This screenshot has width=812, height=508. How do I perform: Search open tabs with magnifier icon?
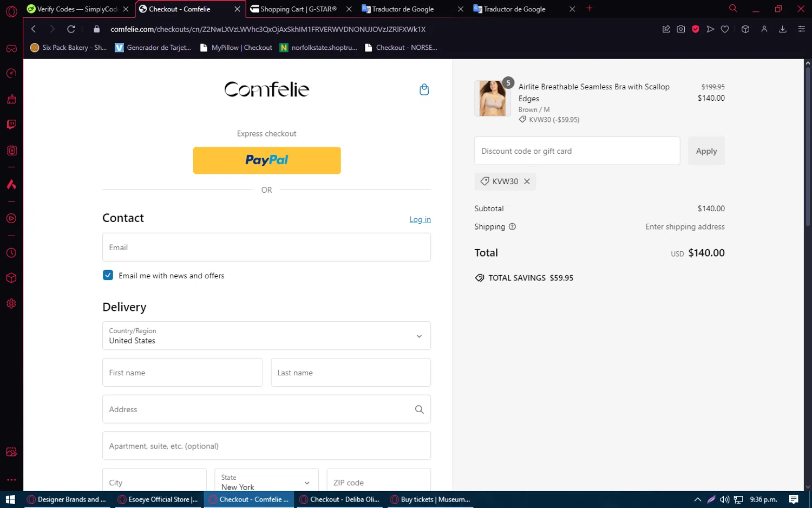pyautogui.click(x=733, y=9)
